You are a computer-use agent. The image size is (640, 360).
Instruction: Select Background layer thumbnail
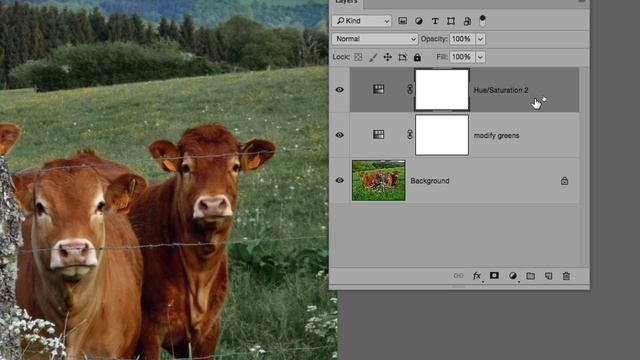[379, 180]
